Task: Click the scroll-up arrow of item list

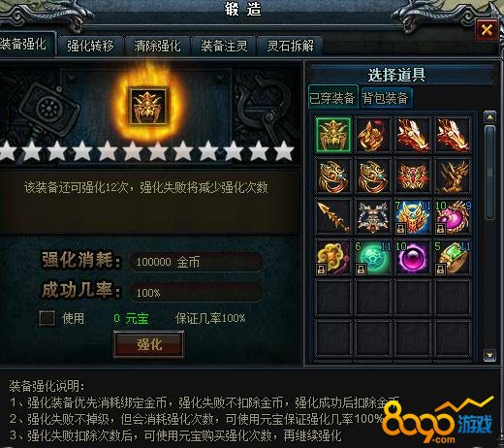Action: pyautogui.click(x=489, y=116)
